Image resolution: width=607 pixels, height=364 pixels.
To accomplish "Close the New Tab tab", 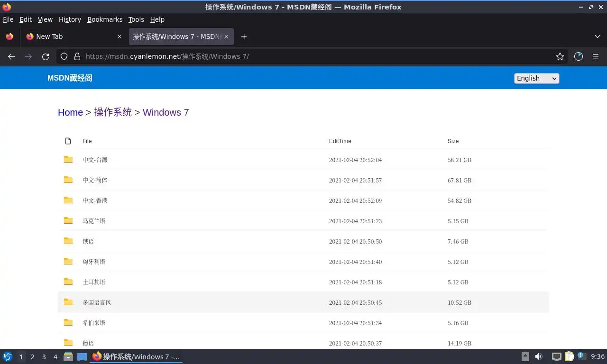I will [x=119, y=36].
